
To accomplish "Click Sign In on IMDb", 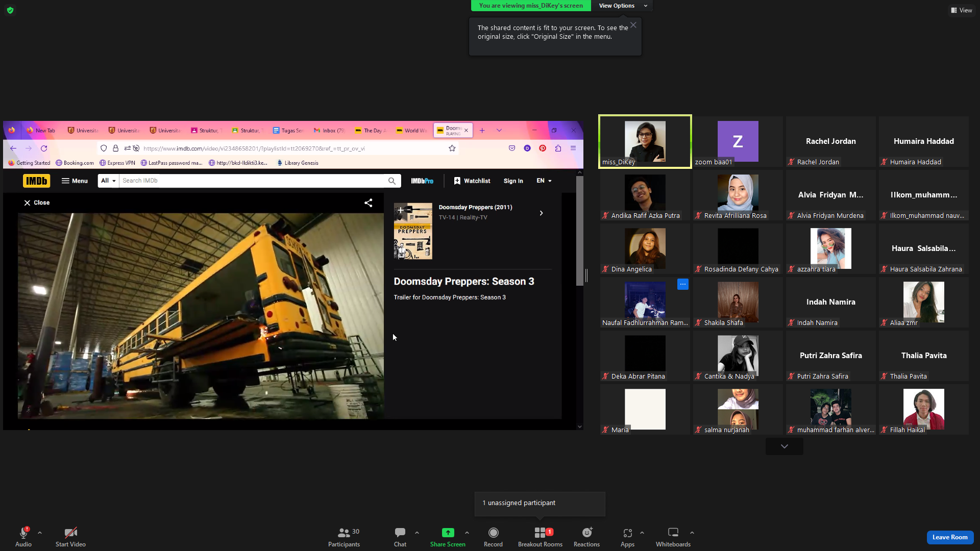I will coord(513,181).
